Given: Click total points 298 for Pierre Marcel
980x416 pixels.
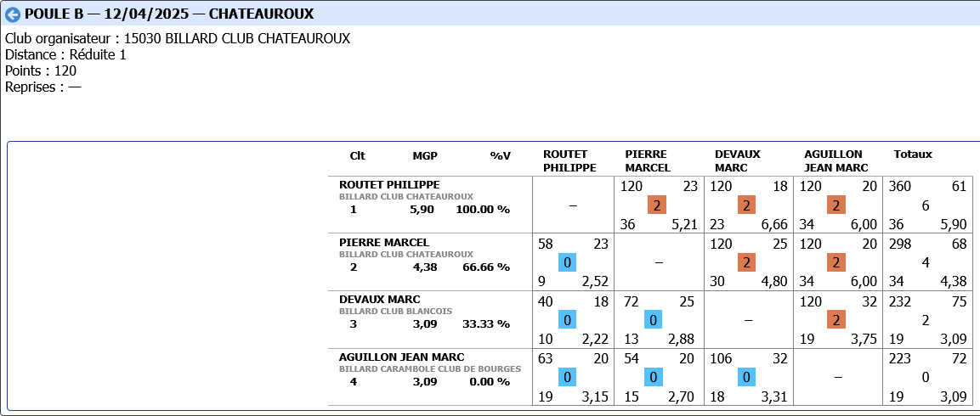Looking at the screenshot, I should (898, 245).
